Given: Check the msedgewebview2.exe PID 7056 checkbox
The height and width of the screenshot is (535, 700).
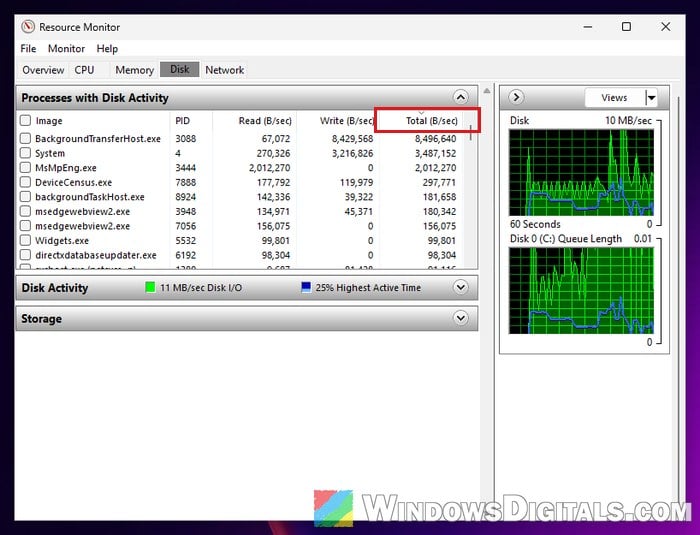Looking at the screenshot, I should pos(25,226).
